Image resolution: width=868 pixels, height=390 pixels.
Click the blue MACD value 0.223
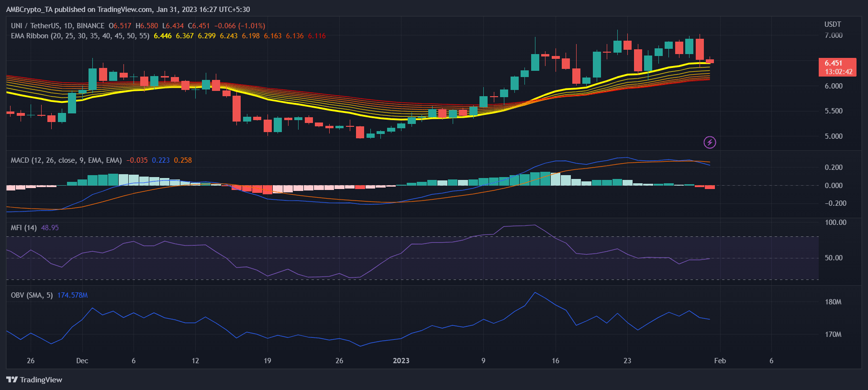(161, 160)
